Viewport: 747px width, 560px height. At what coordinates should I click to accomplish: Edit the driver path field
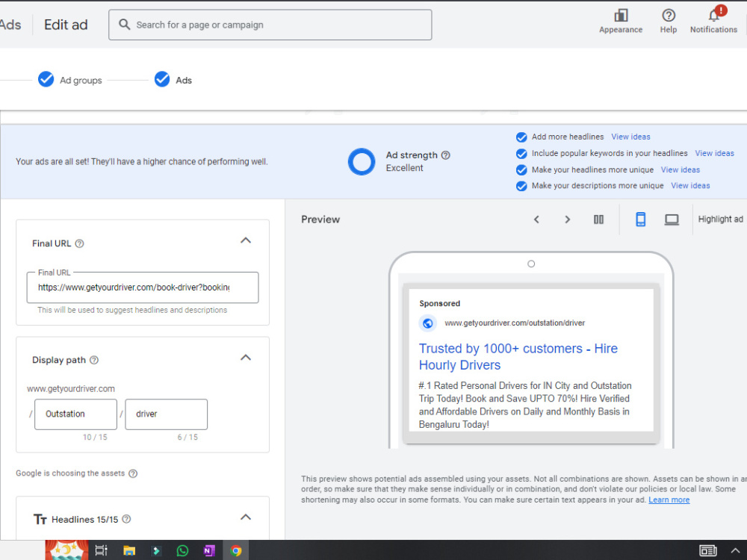[x=167, y=414]
